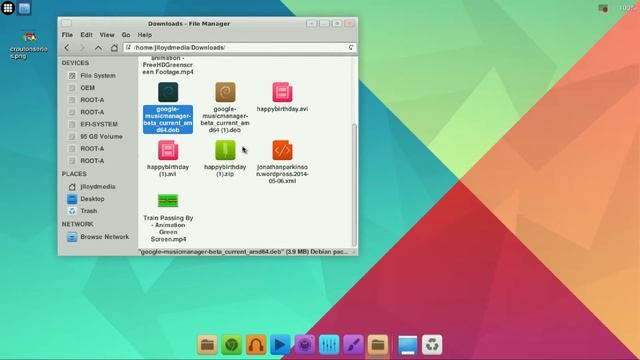Image resolution: width=640 pixels, height=360 pixels.
Task: Open the recycle bin in the dock
Action: (x=432, y=345)
